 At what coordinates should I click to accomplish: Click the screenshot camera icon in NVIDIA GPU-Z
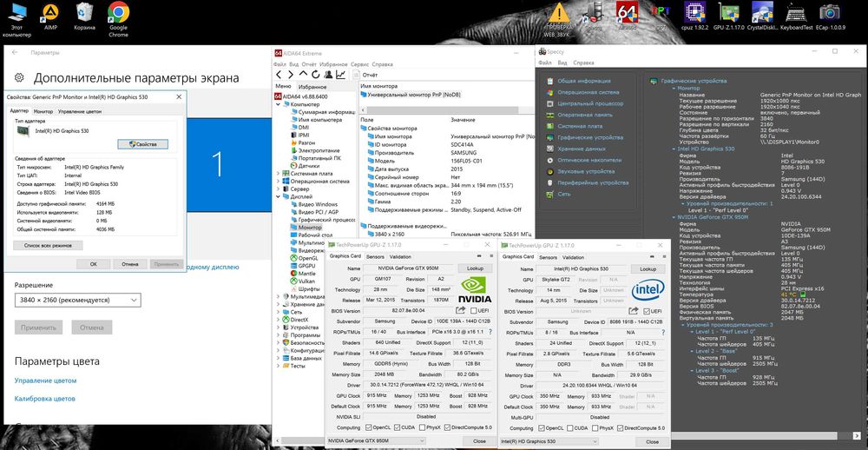click(x=479, y=256)
